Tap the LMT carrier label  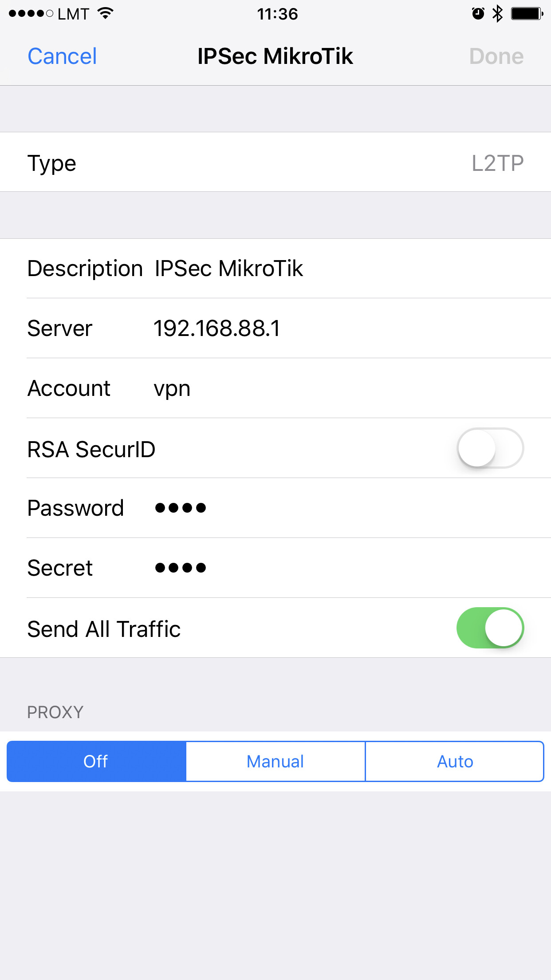(x=73, y=14)
